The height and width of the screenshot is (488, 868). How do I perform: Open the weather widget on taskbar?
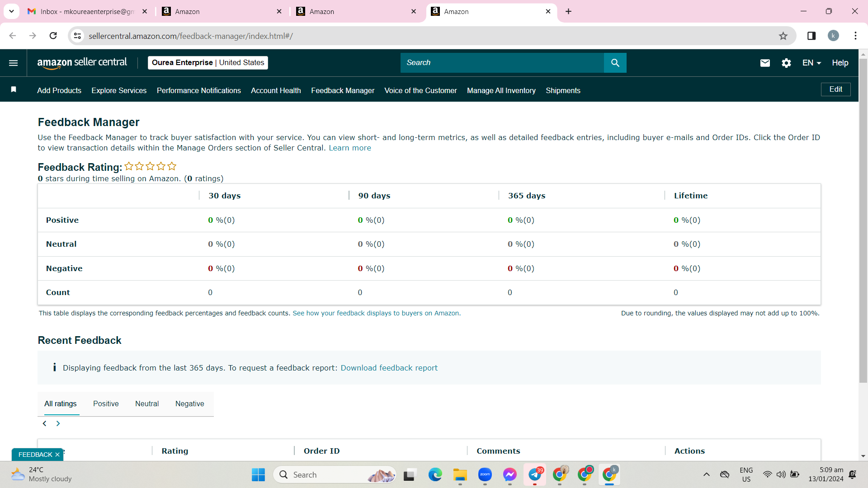42,474
